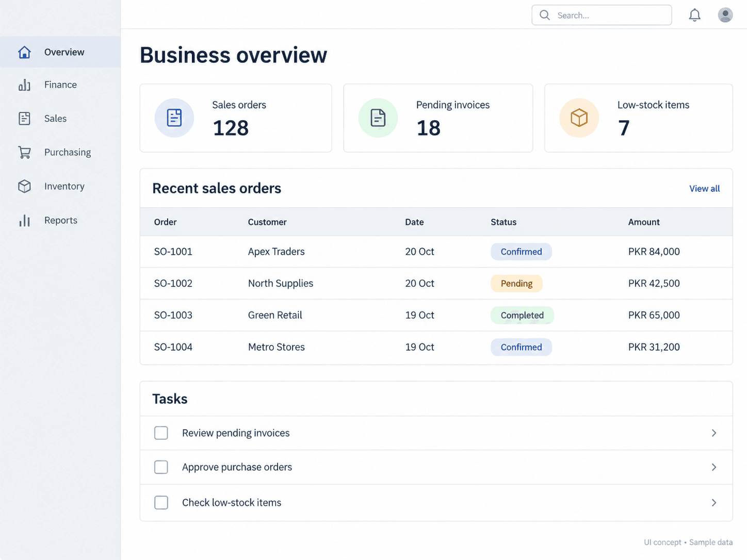Expand Check low-stock items with its chevron
The height and width of the screenshot is (560, 747).
point(714,503)
